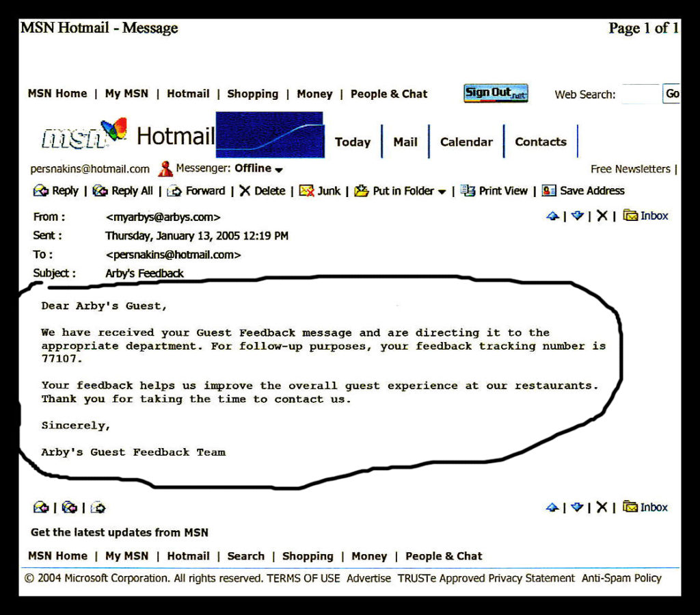
Task: Click the Forward envelope icon in the toolbar
Action: [x=174, y=191]
